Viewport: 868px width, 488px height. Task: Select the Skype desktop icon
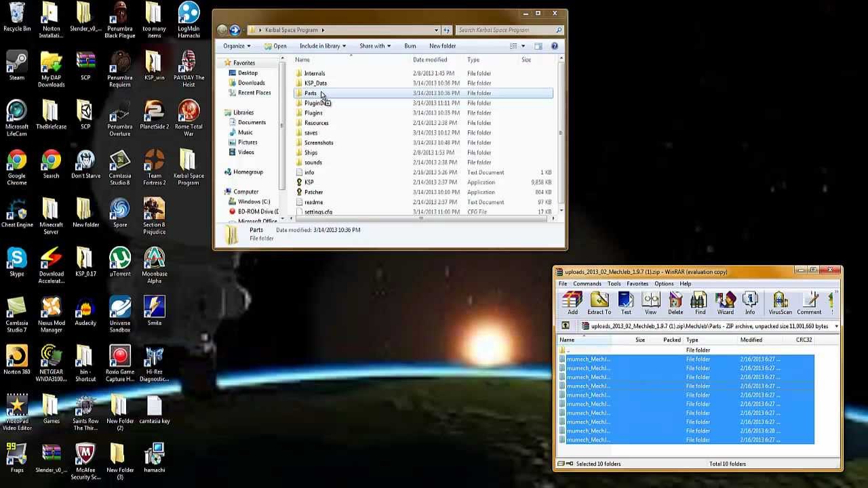pyautogui.click(x=17, y=263)
